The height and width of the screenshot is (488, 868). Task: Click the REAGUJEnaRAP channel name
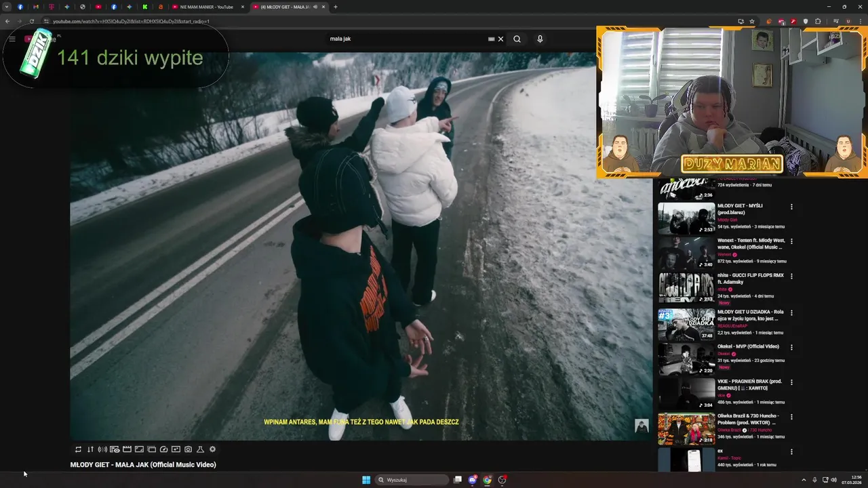point(731,326)
